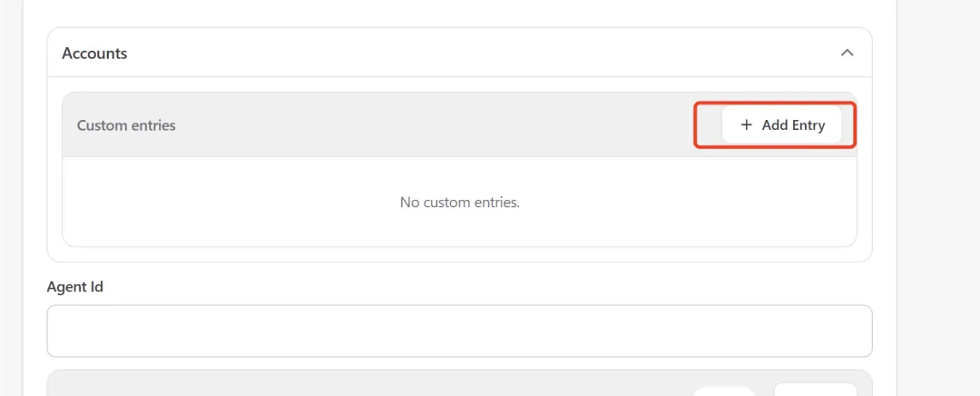This screenshot has height=396, width=980.
Task: Click the gap between Agent Id field and bottom panel
Action: pyautogui.click(x=459, y=363)
